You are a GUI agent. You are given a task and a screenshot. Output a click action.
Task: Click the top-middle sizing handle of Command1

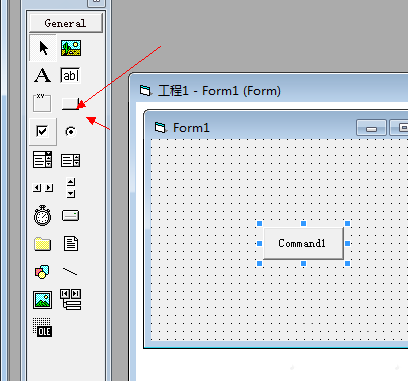(303, 223)
